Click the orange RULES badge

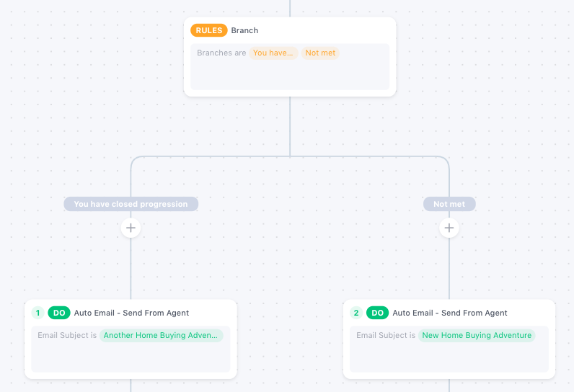[208, 30]
